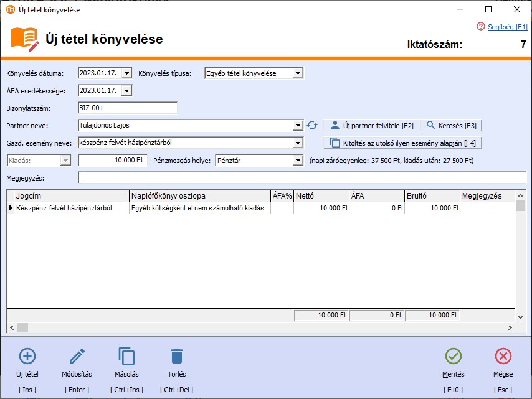Click the Új tétel plus icon
Image resolution: width=532 pixels, height=399 pixels.
[27, 357]
